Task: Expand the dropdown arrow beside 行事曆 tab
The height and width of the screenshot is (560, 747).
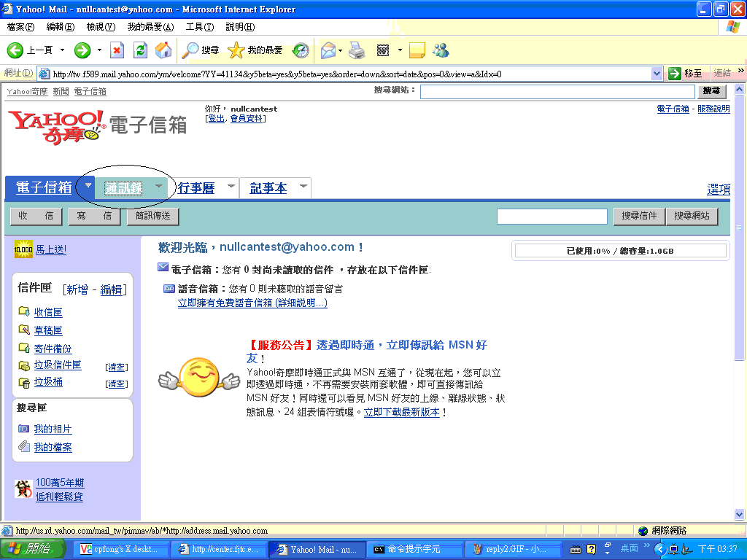Action: coord(231,187)
